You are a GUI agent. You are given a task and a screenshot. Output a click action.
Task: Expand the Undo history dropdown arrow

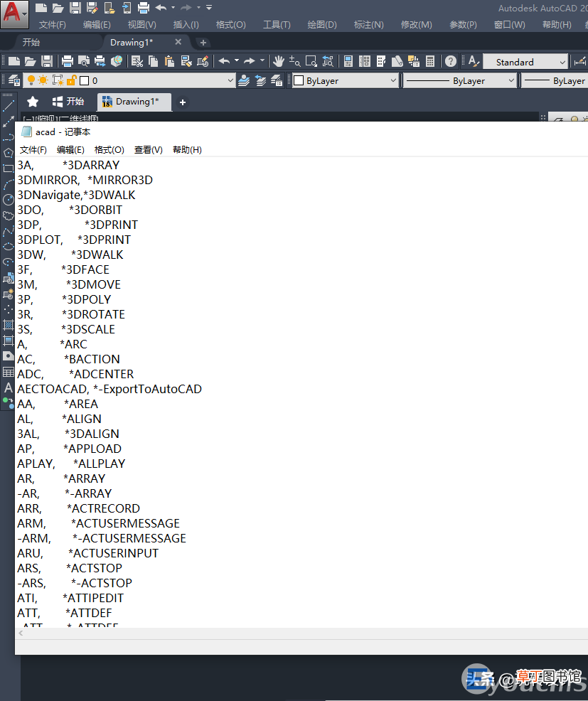(237, 60)
